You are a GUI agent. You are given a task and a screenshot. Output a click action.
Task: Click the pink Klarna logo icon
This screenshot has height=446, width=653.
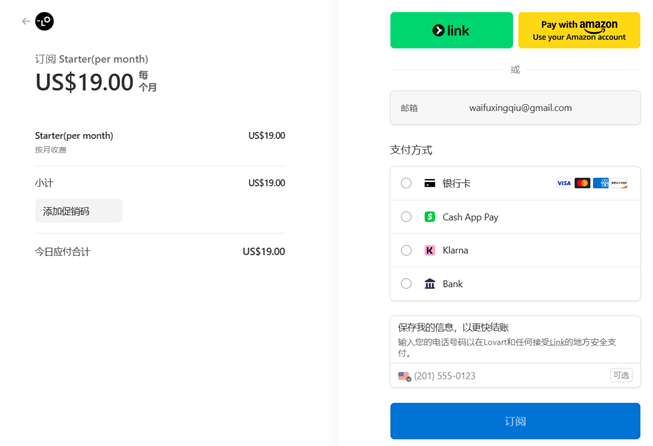point(430,250)
